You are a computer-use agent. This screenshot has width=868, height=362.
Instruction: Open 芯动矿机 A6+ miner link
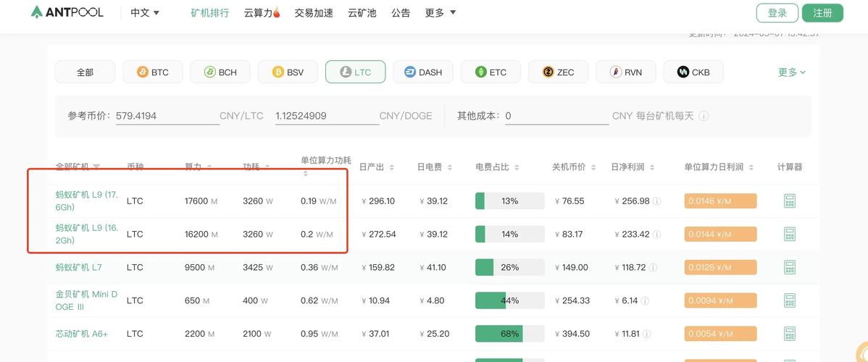(x=81, y=334)
